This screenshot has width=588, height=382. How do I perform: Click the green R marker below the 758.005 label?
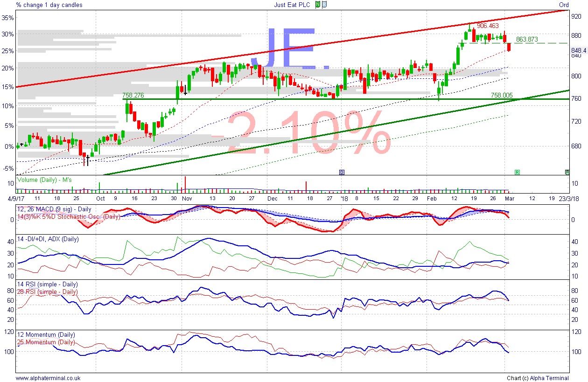click(x=517, y=172)
